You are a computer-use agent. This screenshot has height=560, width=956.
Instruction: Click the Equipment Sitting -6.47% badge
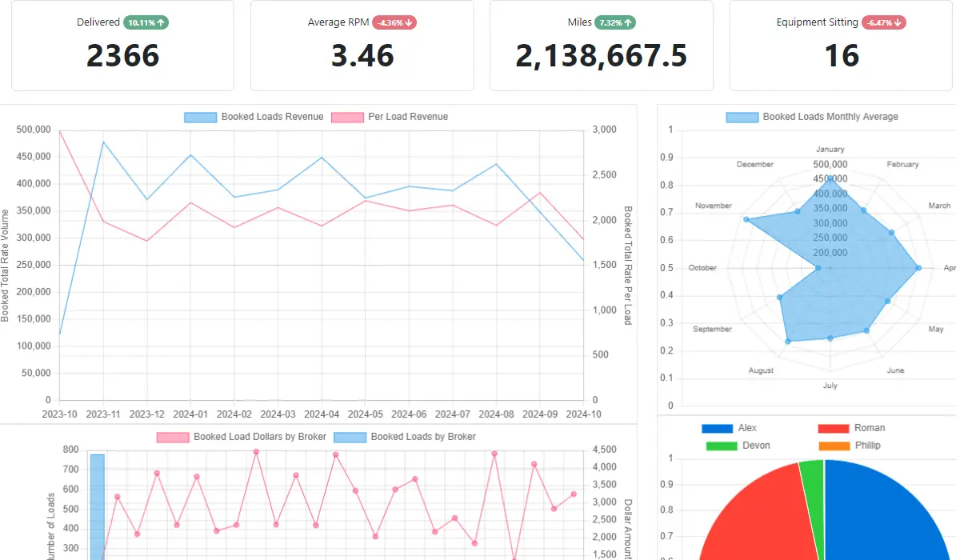(883, 22)
